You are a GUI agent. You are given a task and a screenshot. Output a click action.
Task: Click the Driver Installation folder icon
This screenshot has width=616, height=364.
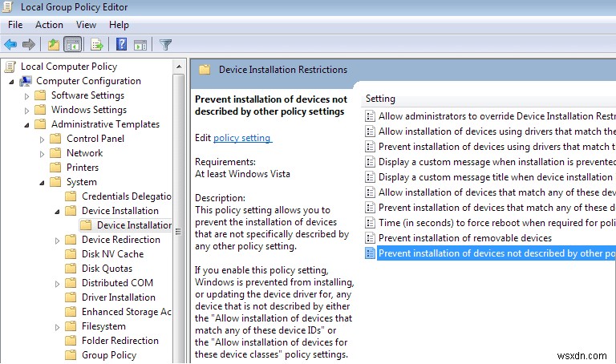coord(71,297)
